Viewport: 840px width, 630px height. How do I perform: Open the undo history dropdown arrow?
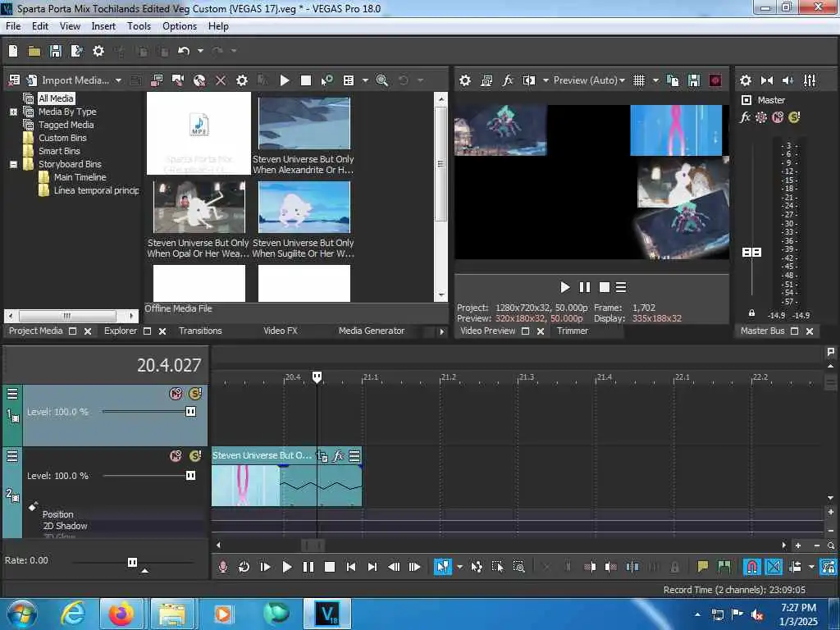coord(200,51)
